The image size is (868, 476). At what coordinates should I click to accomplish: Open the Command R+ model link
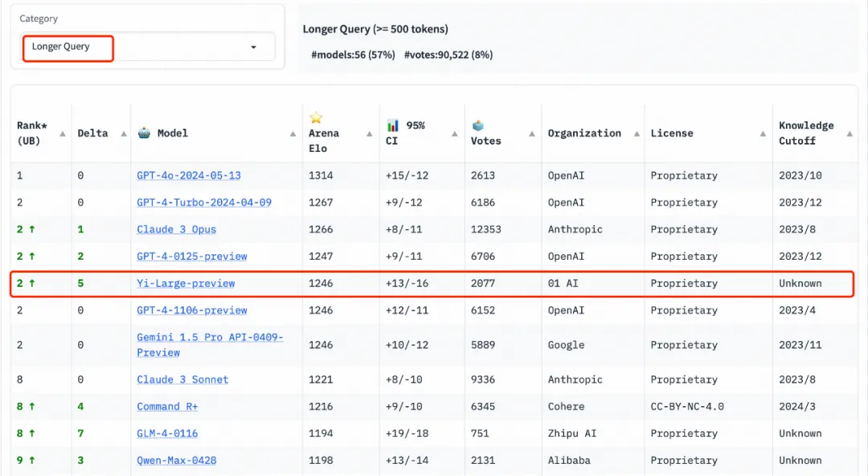pos(167,406)
